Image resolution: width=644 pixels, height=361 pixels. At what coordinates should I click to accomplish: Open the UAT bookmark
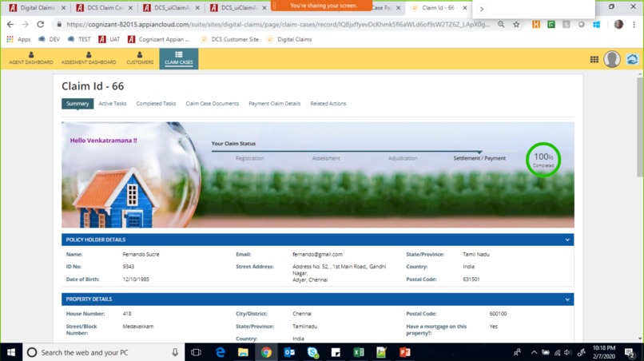click(109, 39)
